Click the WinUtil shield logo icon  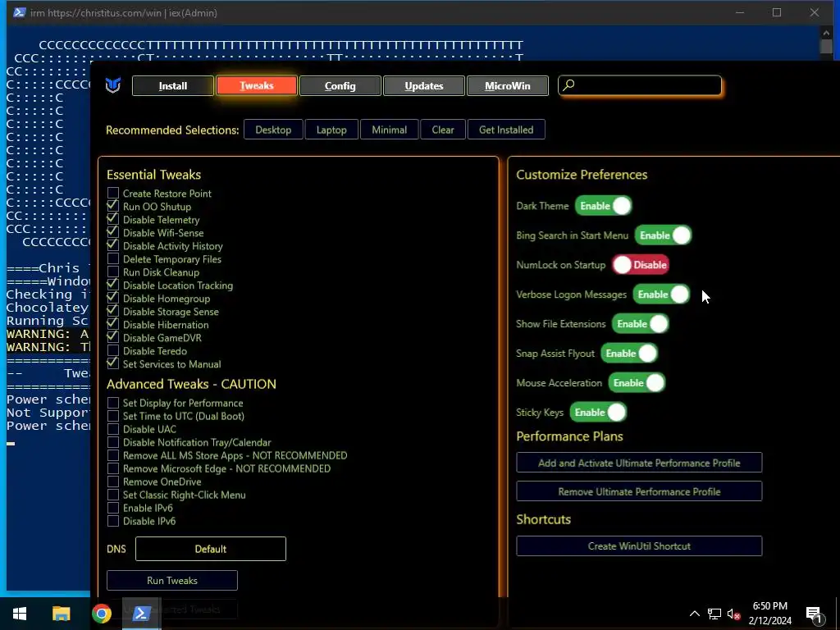pos(113,85)
